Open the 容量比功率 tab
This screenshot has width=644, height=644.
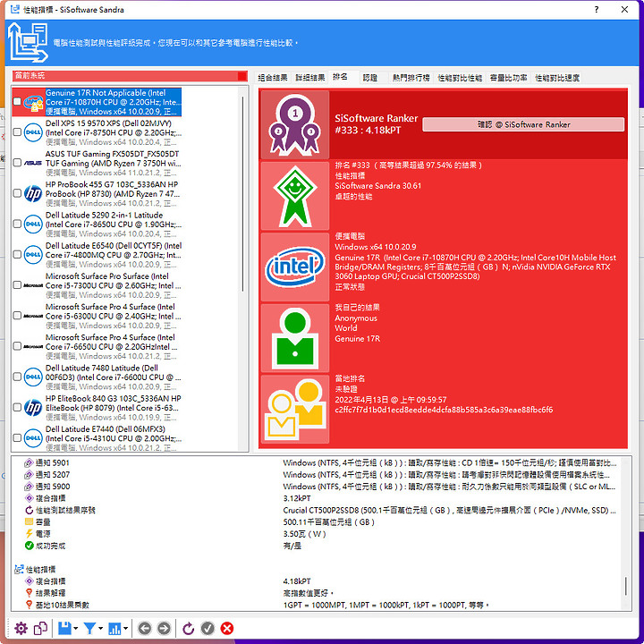(508, 78)
